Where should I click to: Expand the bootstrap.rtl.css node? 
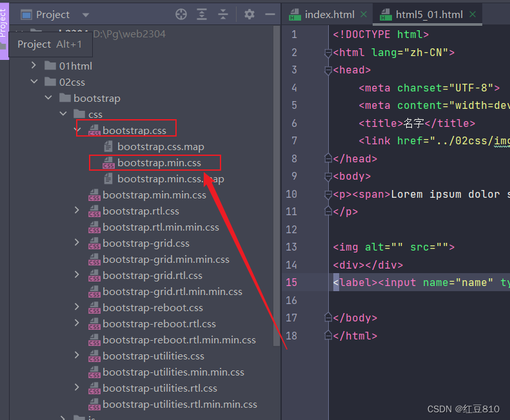[x=77, y=211]
